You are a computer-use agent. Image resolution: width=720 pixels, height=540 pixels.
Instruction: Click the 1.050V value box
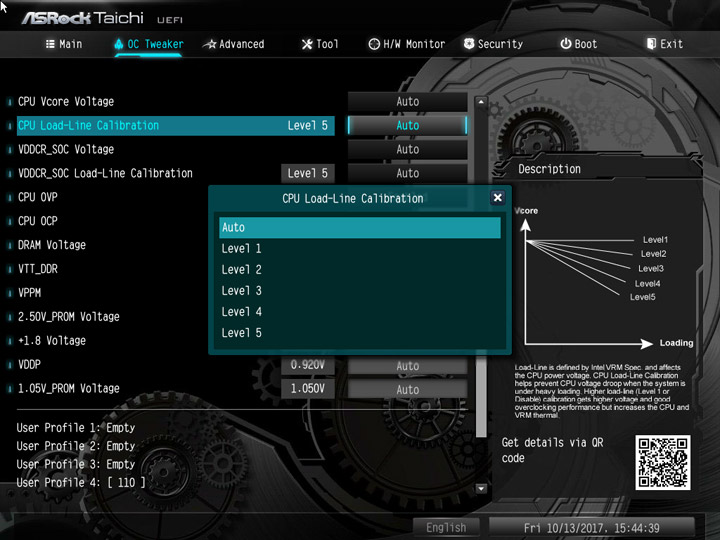308,389
